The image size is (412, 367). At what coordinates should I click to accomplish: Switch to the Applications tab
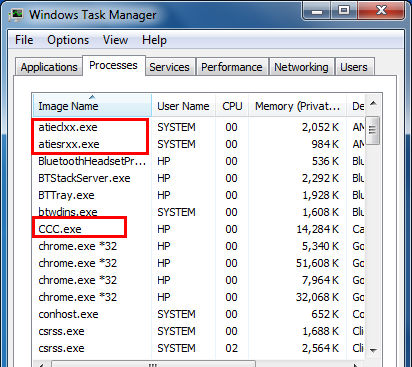(x=49, y=67)
